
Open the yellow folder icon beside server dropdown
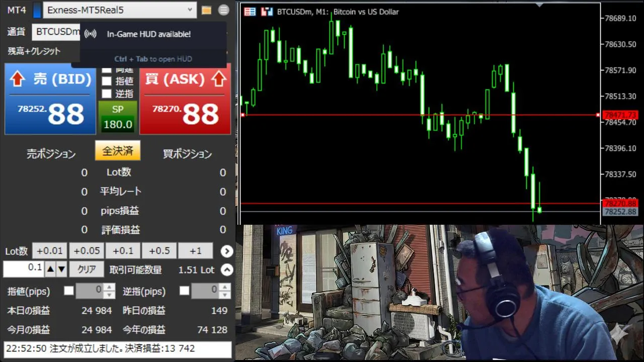pyautogui.click(x=206, y=10)
